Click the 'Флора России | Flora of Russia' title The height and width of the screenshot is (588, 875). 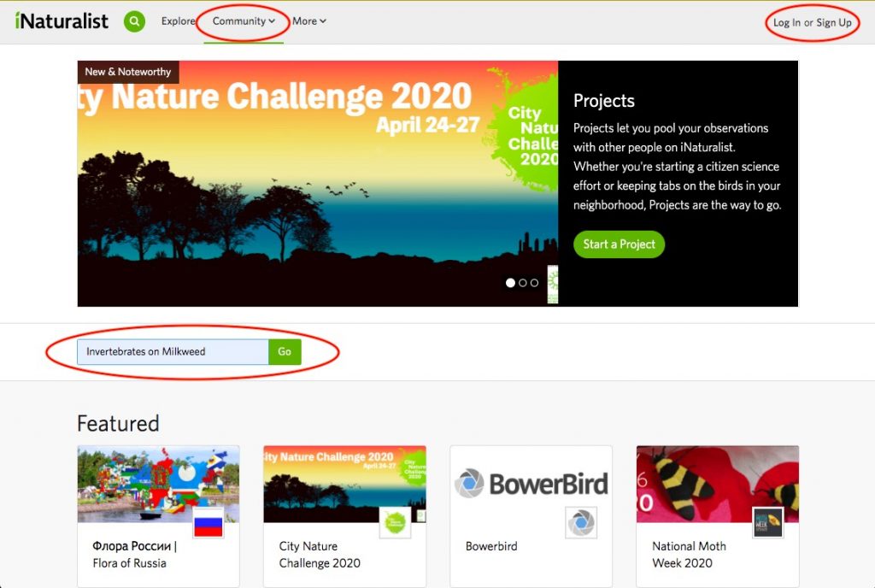pos(134,555)
